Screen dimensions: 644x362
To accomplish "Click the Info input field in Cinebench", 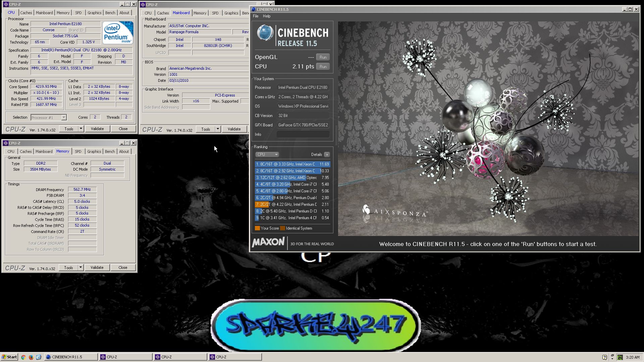I will click(303, 134).
